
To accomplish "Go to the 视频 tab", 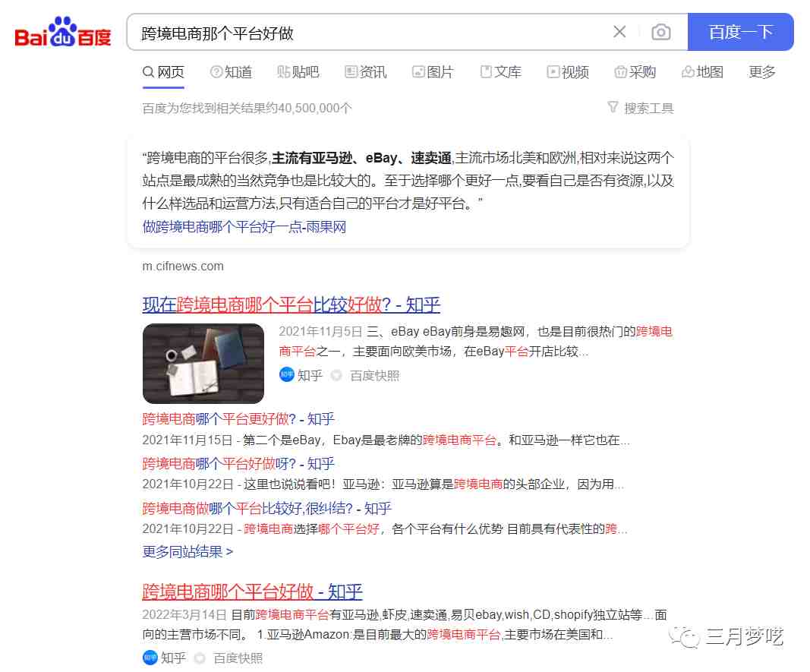I will [568, 72].
